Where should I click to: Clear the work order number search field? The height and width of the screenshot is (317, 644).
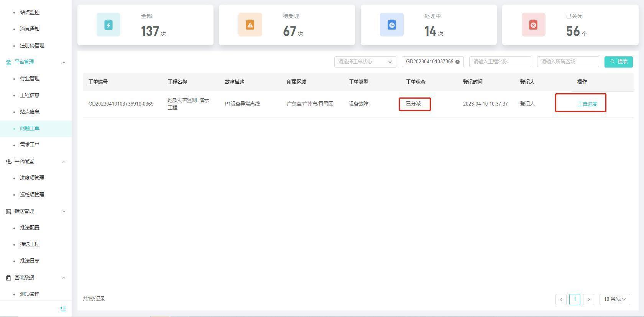pyautogui.click(x=457, y=62)
